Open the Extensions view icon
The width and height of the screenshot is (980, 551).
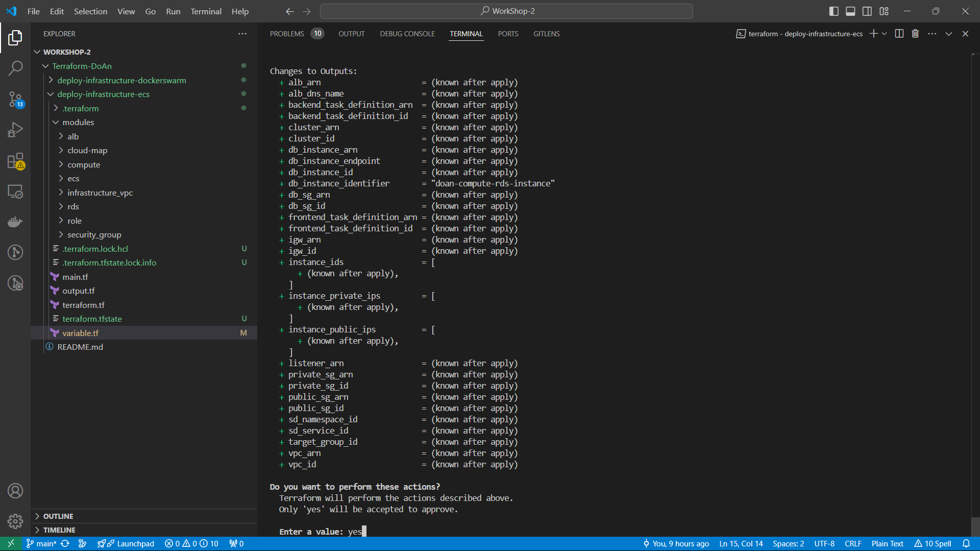[15, 160]
